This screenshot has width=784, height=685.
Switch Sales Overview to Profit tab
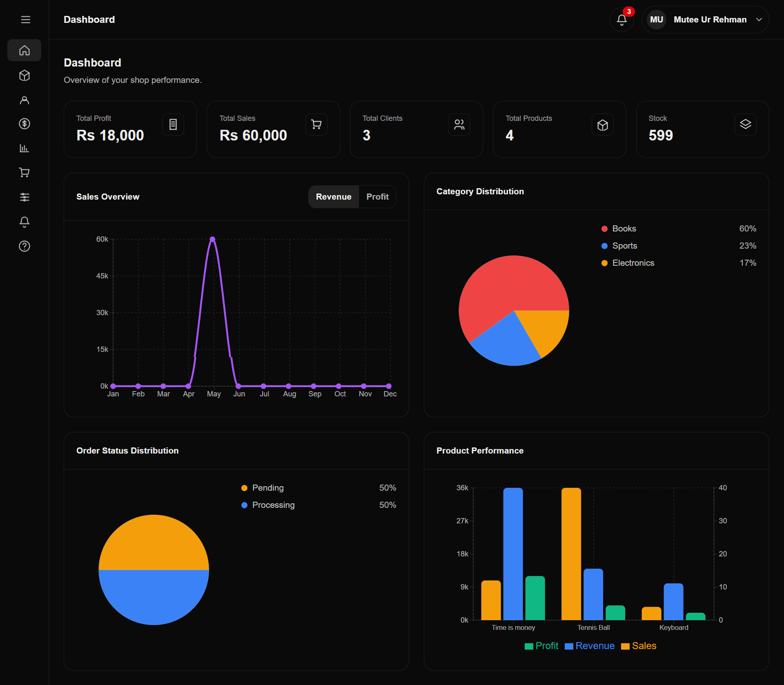coord(377,197)
